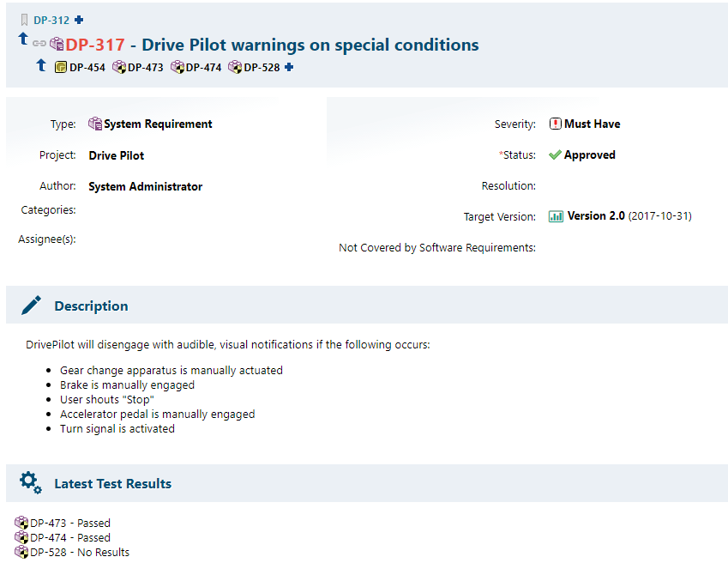Image resolution: width=728 pixels, height=569 pixels.
Task: Click the up arrow before DP-454
Action: [41, 65]
